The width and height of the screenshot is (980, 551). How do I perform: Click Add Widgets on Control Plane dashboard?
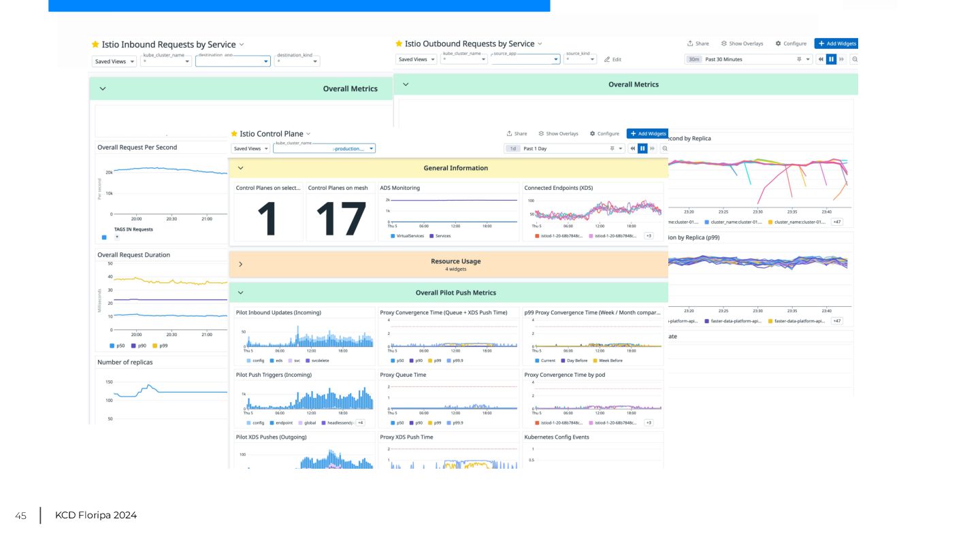click(647, 133)
